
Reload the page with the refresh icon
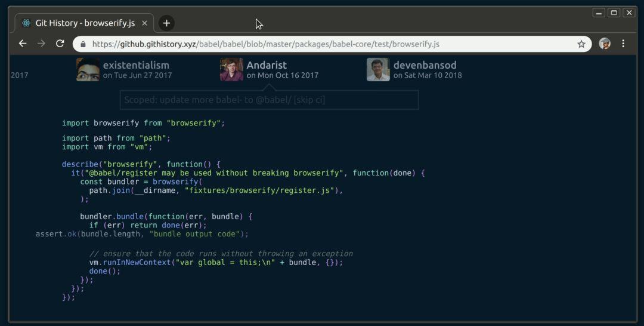60,44
